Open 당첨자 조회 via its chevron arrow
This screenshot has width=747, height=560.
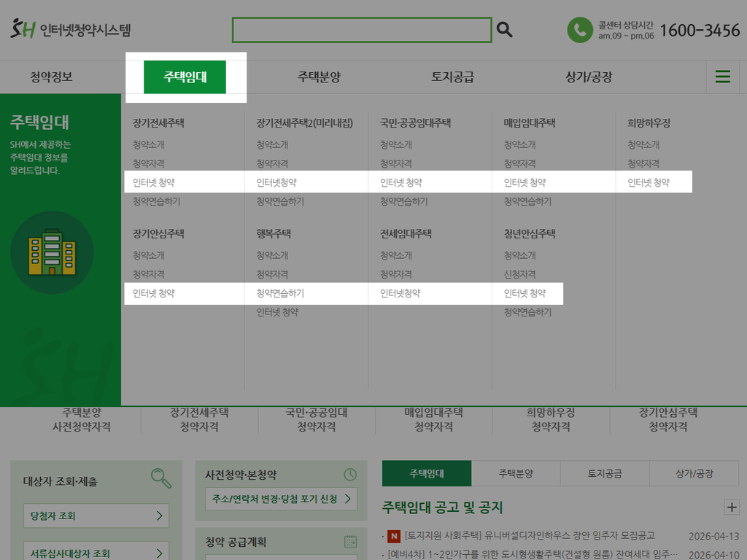click(159, 516)
